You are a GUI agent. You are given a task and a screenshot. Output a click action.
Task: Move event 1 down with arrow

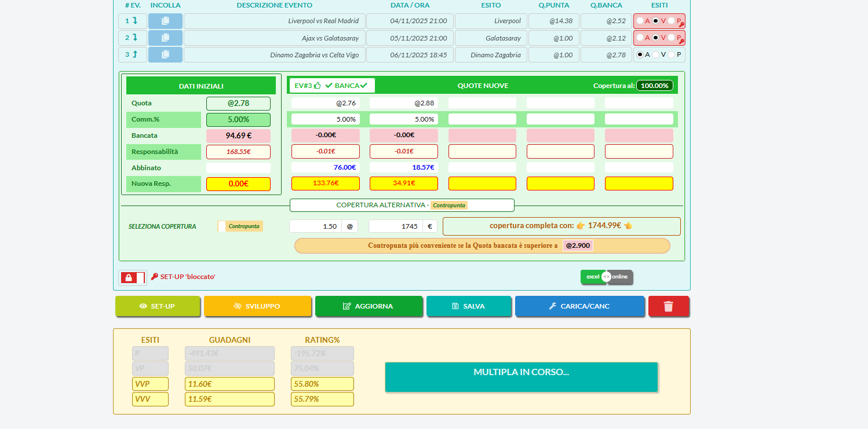pyautogui.click(x=135, y=21)
